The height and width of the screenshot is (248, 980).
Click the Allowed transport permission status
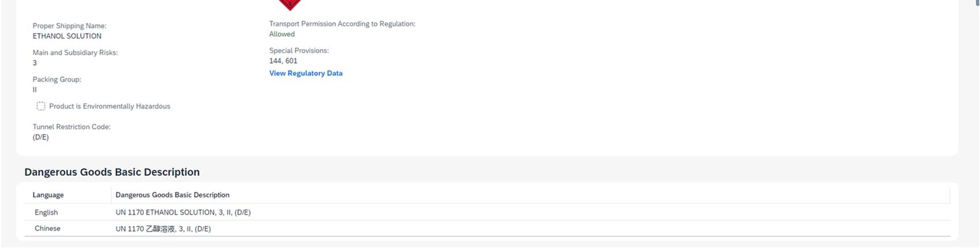pyautogui.click(x=281, y=34)
